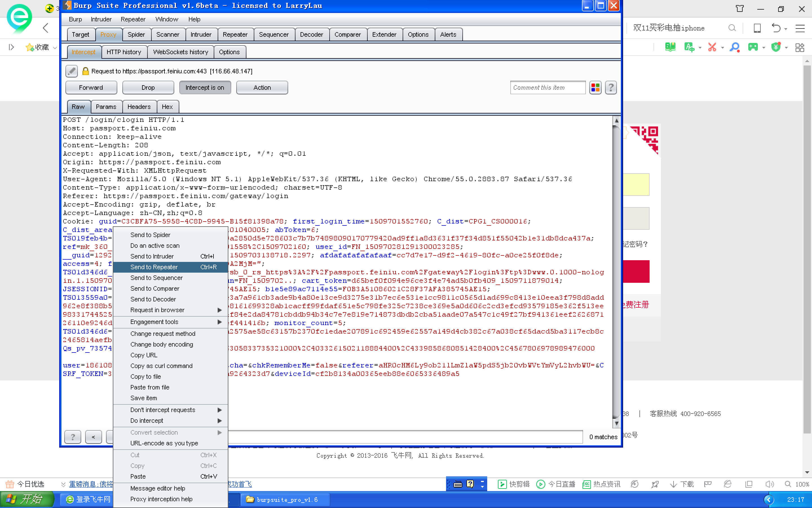
Task: Click the red scissors screenshot icon
Action: (712, 47)
